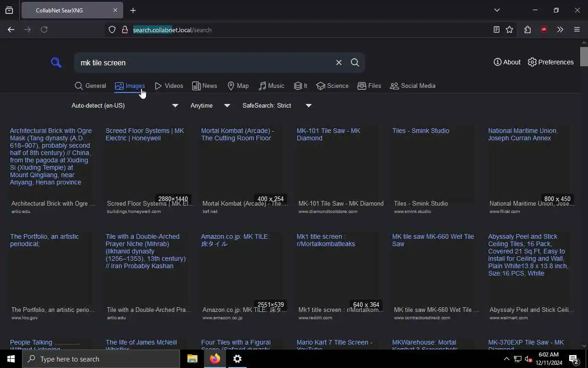Go back with browser back arrow
This screenshot has width=588, height=368.
11,29
